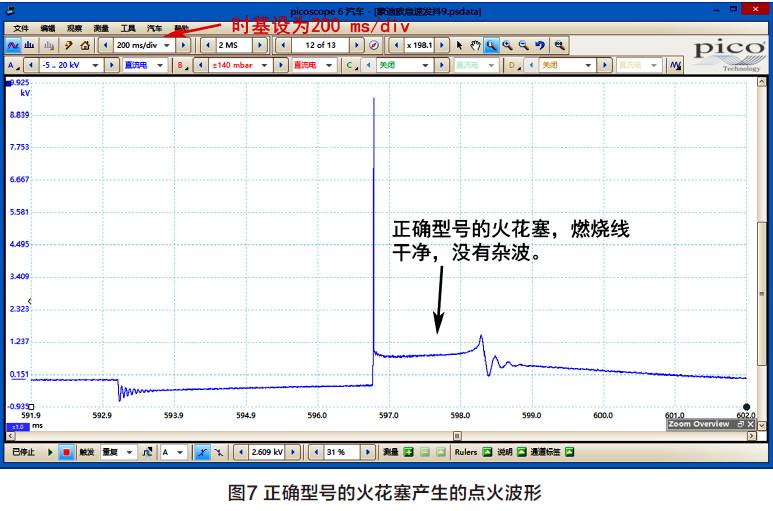Click the vertical scrollbar thumb

762,293
